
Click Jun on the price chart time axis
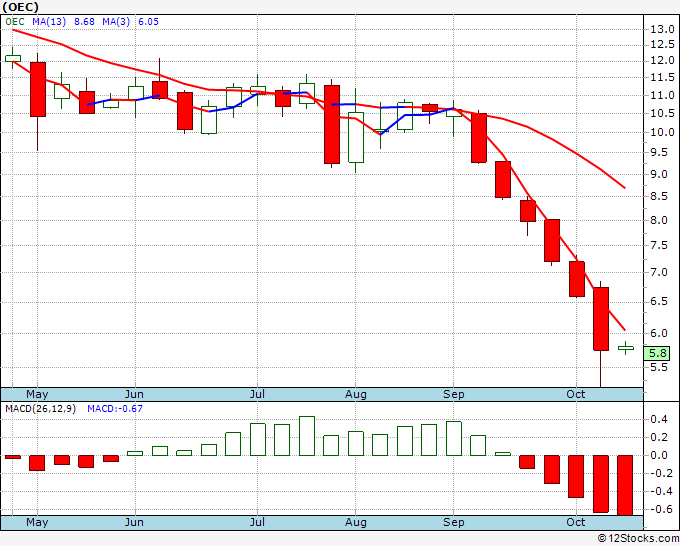click(134, 394)
